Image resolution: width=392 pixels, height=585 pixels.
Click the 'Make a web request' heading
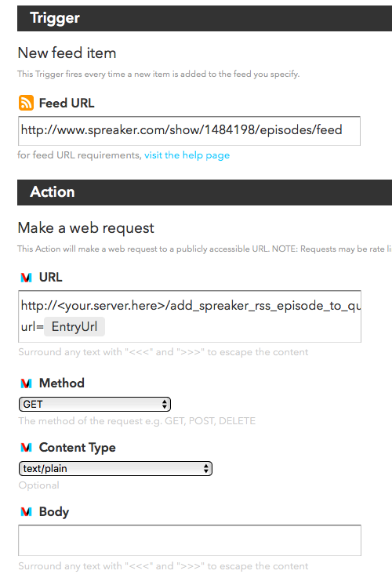[x=85, y=228]
